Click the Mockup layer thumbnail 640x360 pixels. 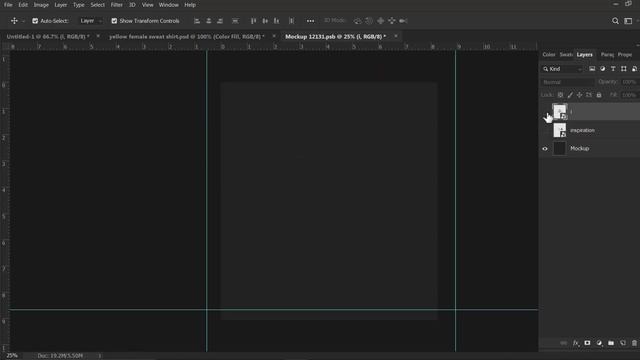pos(560,148)
